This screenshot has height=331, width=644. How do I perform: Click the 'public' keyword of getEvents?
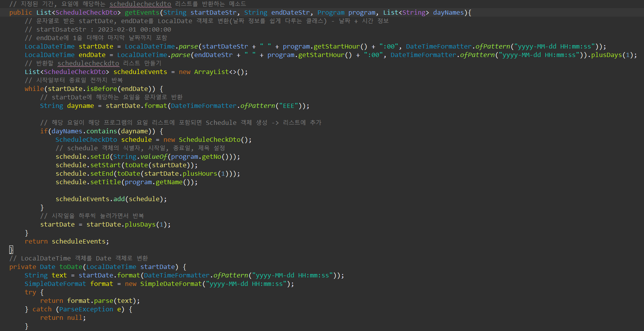coord(21,13)
